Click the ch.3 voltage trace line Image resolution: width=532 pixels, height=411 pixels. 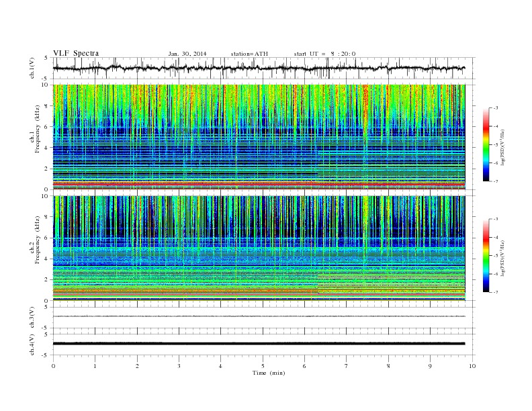point(259,316)
